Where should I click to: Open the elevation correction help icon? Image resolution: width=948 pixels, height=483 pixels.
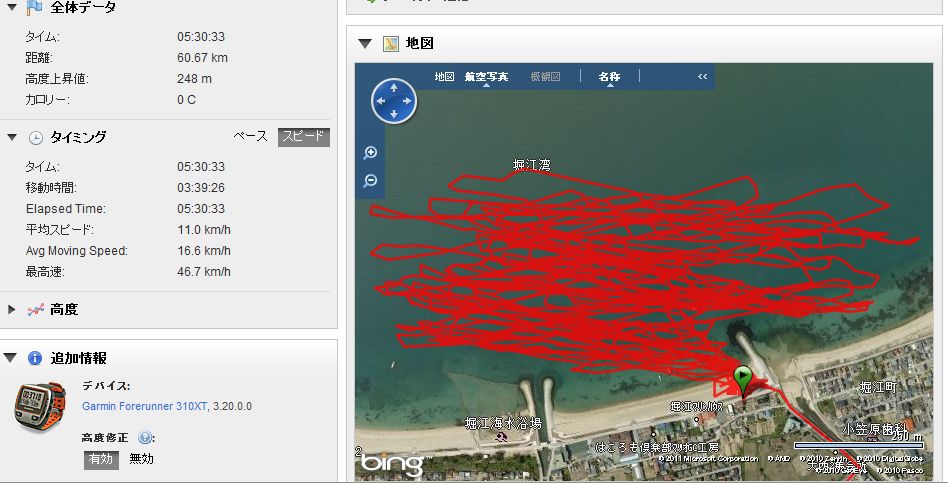(x=144, y=438)
